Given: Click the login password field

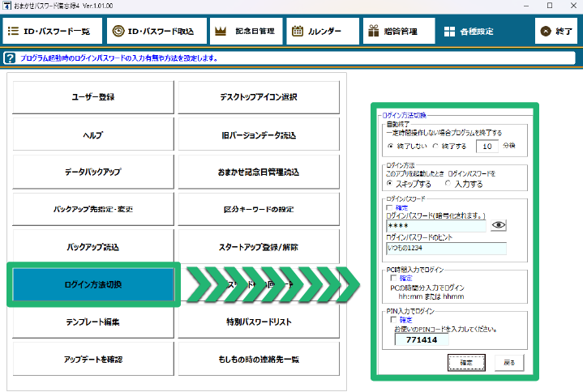Looking at the screenshot, I should [436, 226].
